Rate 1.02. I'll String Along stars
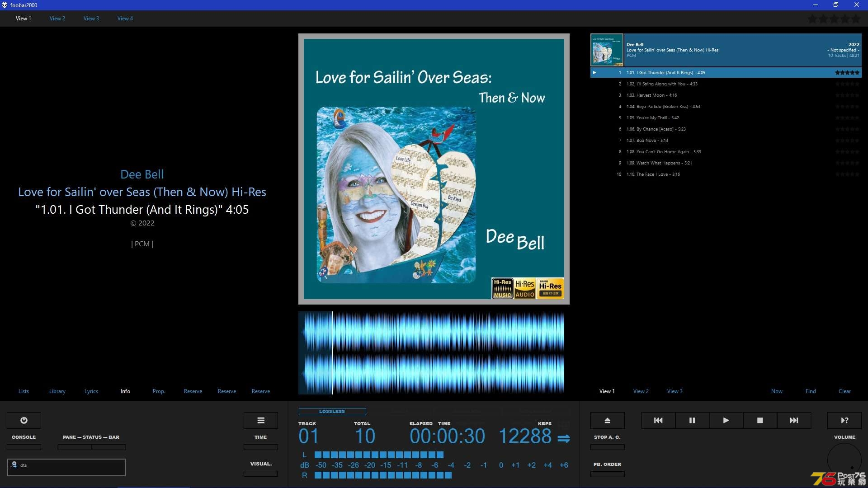The image size is (868, 488). point(847,84)
